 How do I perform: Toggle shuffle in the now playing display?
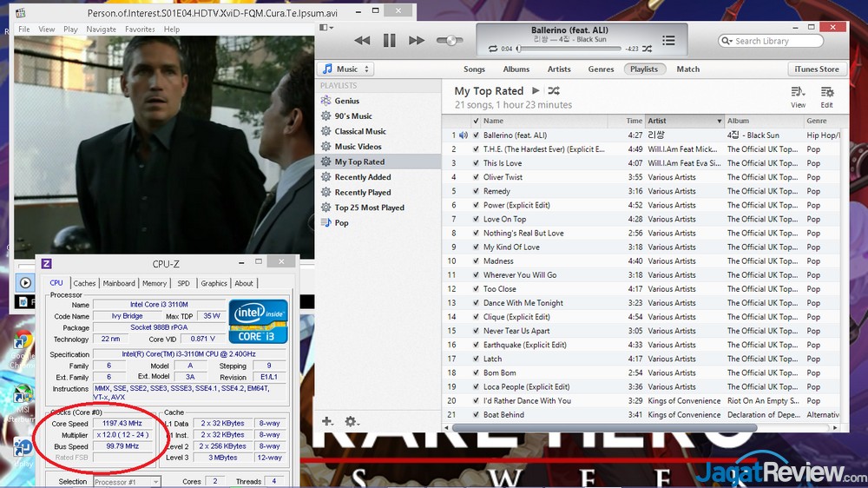pyautogui.click(x=645, y=49)
